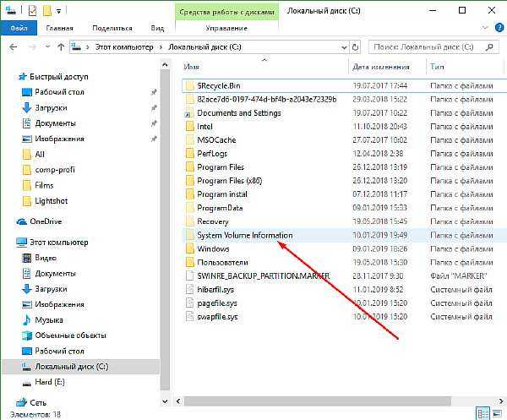507x420 pixels.
Task: Select the MSOCache folder
Action: pyautogui.click(x=216, y=140)
